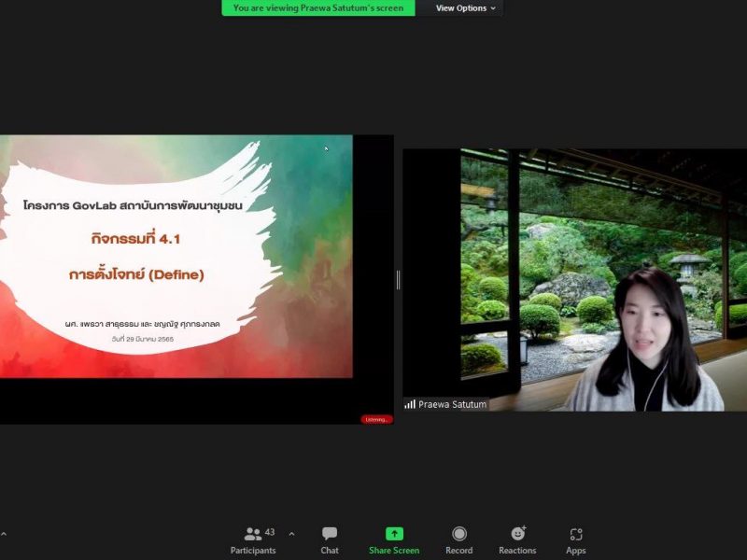747x560 pixels.
Task: Select the shared presentation slide
Action: [176, 257]
